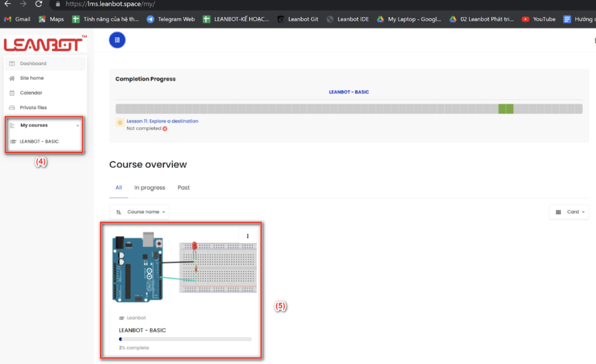Click the LEANBOT logo

(x=41, y=44)
